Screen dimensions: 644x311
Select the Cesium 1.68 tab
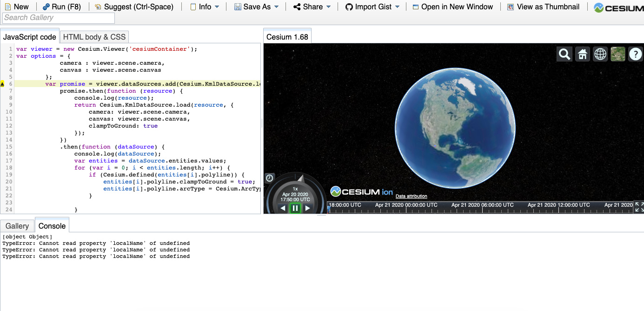tap(287, 37)
